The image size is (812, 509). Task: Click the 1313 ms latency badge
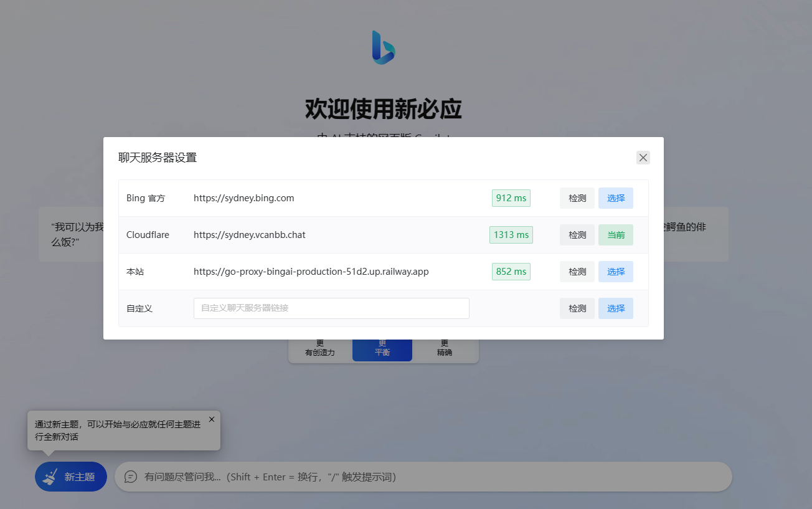coord(511,235)
